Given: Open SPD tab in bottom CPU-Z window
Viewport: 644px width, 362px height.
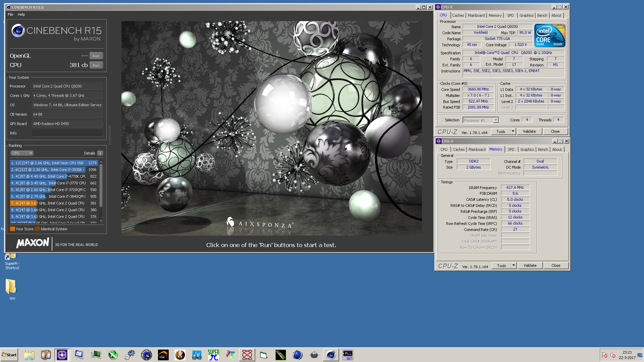Looking at the screenshot, I should 511,149.
